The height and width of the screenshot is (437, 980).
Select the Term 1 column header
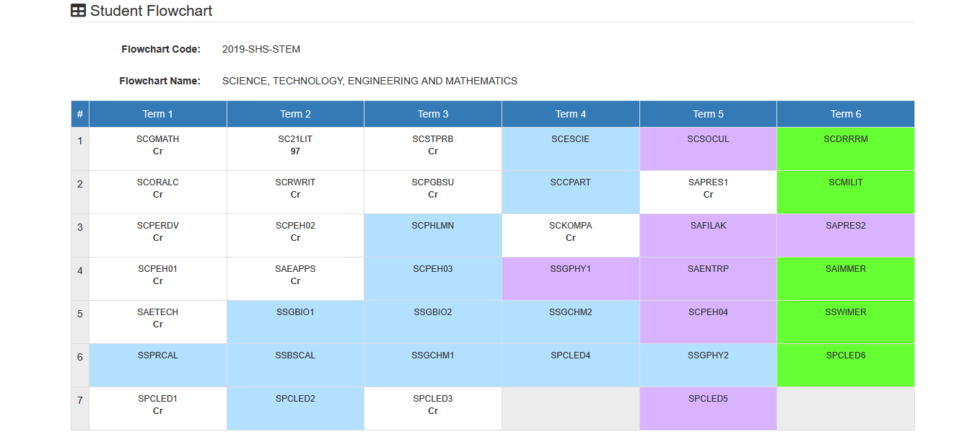pos(158,114)
